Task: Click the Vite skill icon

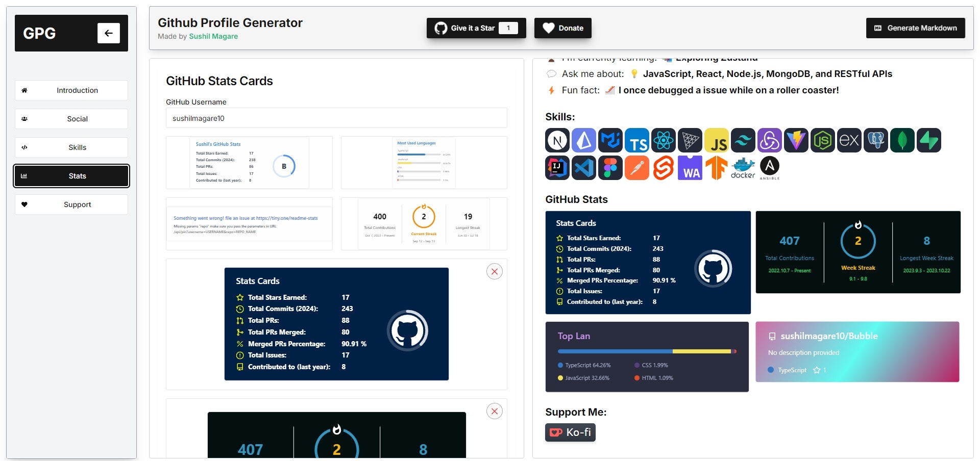Action: tap(796, 140)
